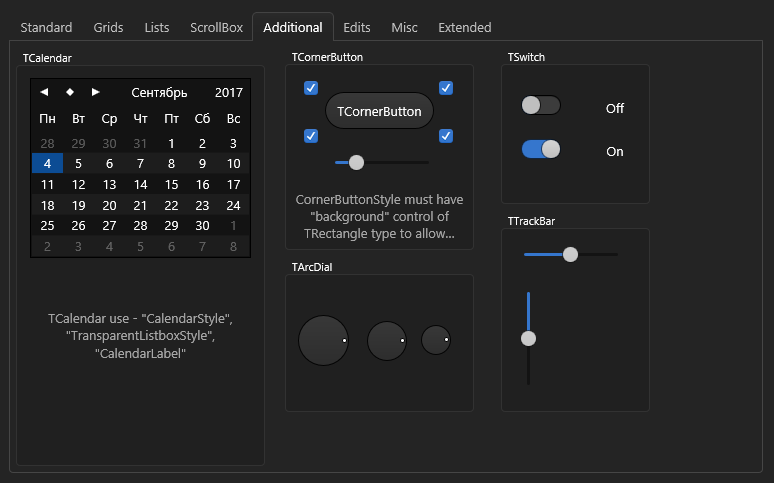
Task: Toggle the bottom-right corner checkbox
Action: coord(446,136)
